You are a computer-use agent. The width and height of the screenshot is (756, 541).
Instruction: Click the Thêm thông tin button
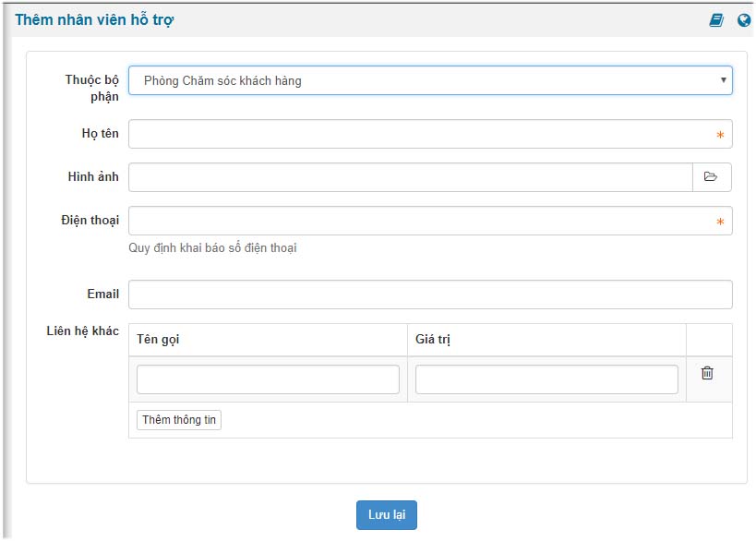(179, 420)
